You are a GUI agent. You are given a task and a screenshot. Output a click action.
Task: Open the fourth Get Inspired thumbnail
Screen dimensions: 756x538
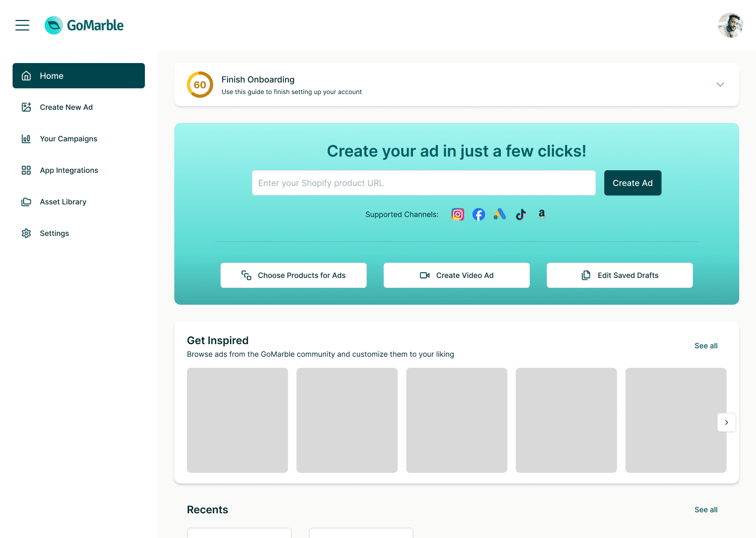[x=566, y=420]
